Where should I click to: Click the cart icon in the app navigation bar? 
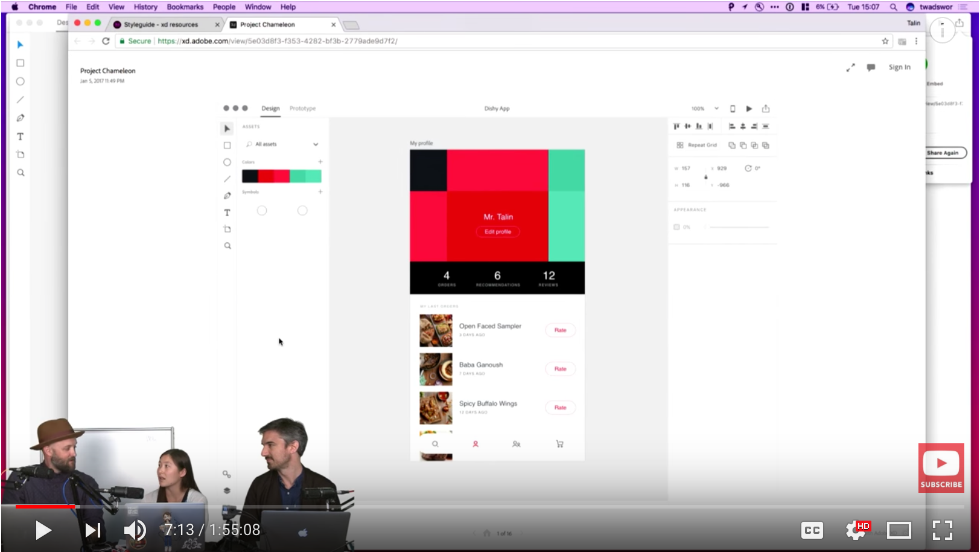point(559,444)
